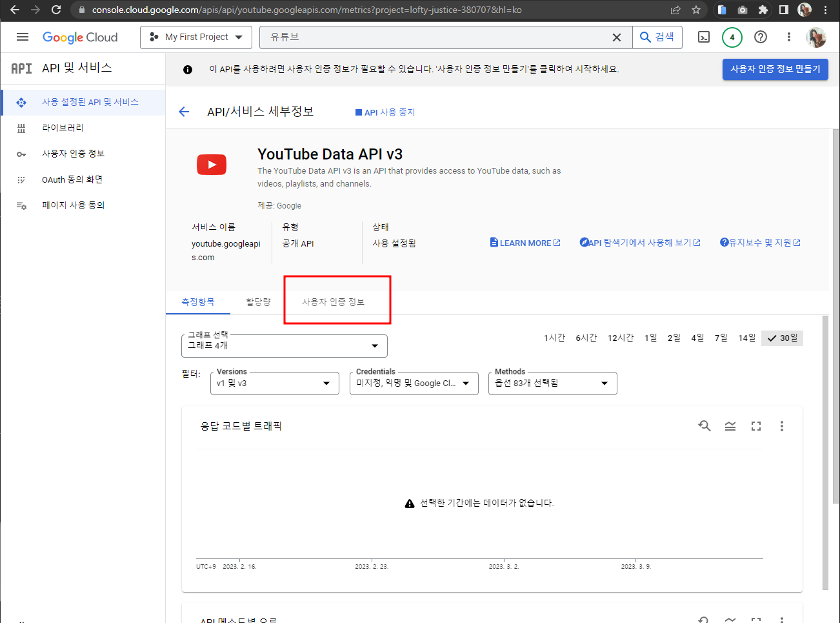Open My First Project selector
The height and width of the screenshot is (623, 840).
click(x=195, y=37)
